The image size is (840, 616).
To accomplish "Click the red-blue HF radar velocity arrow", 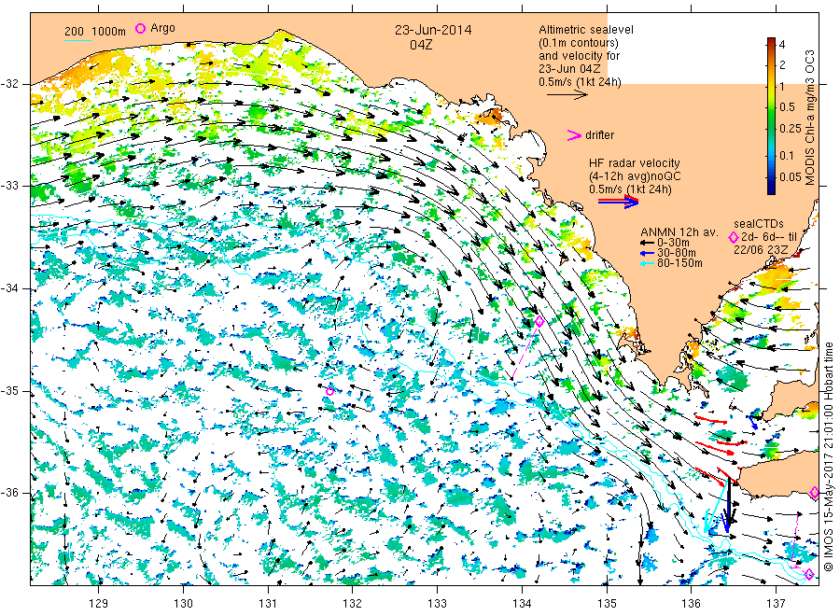I will tap(619, 202).
